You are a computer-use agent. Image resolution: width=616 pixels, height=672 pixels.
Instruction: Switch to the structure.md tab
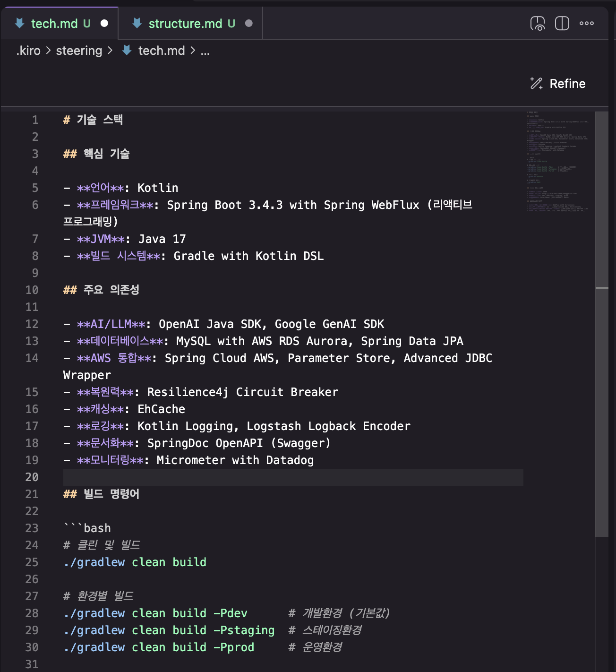190,23
